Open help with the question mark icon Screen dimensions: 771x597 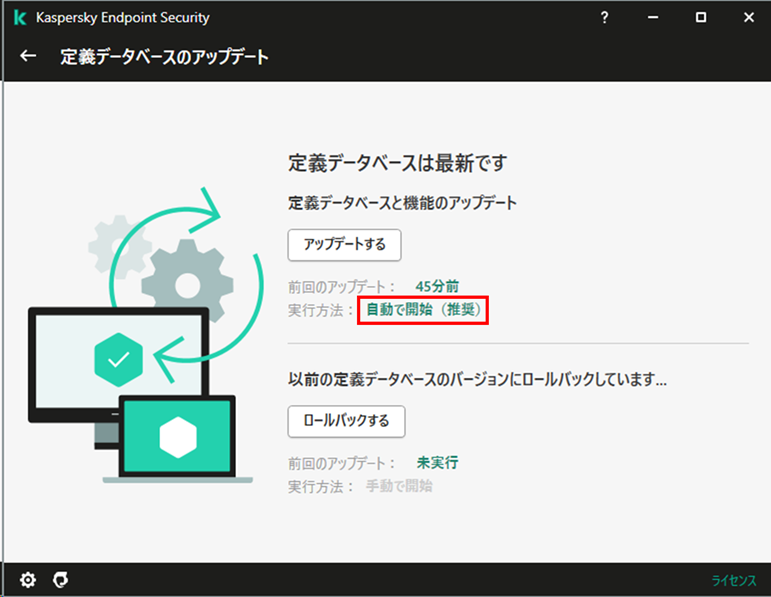tap(604, 18)
